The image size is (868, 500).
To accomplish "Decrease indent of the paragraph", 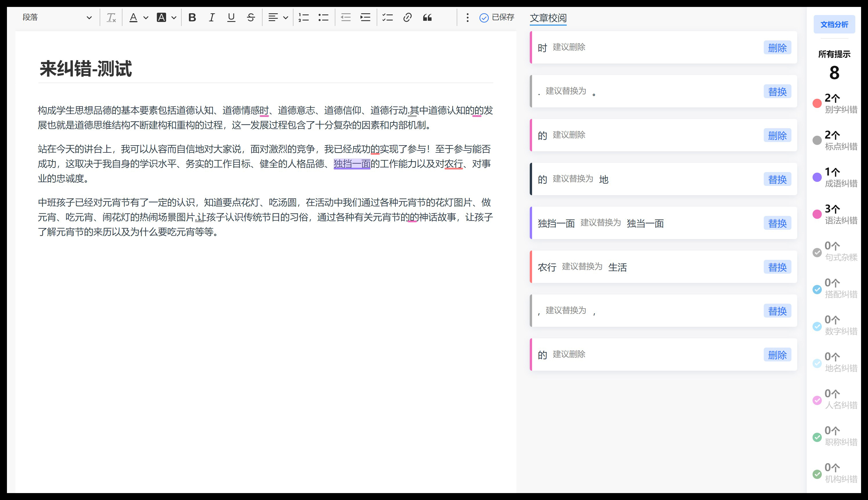I will (x=345, y=18).
